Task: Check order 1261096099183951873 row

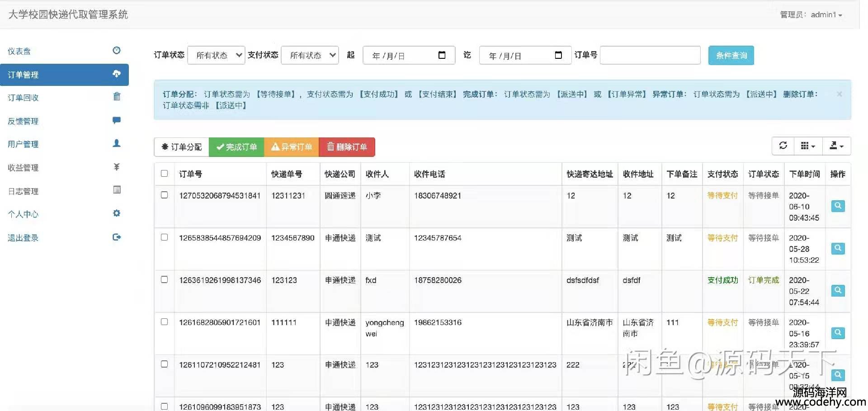Action: point(165,406)
